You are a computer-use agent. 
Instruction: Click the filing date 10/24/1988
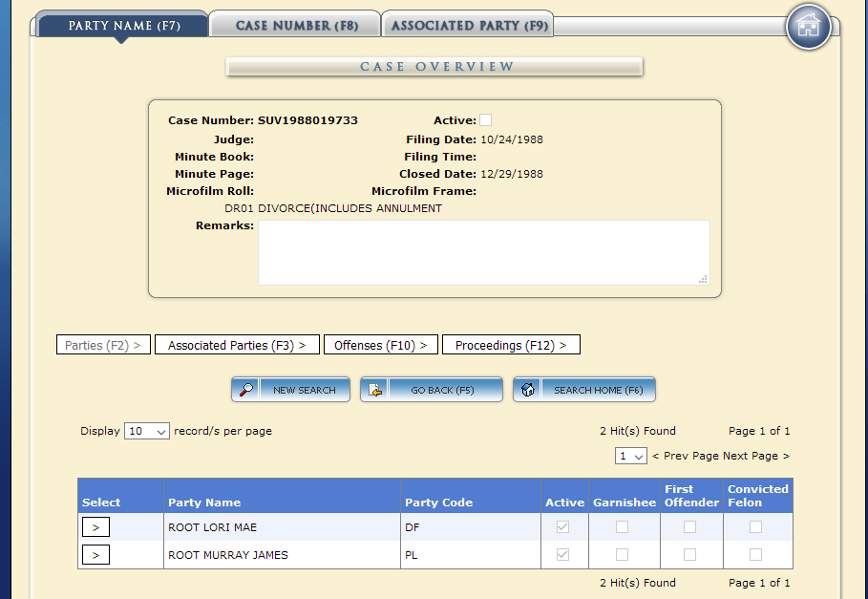512,139
